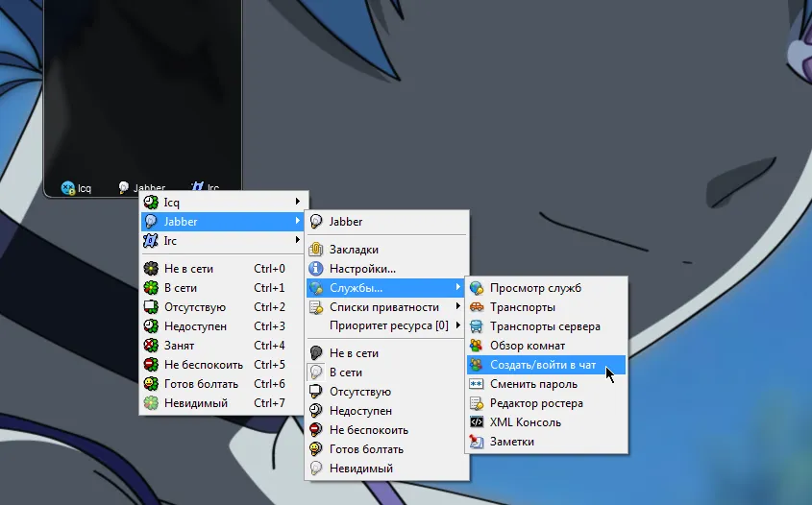Click the Ctrl+6 shortcut text
Viewport: 812px width, 505px height.
click(x=269, y=384)
